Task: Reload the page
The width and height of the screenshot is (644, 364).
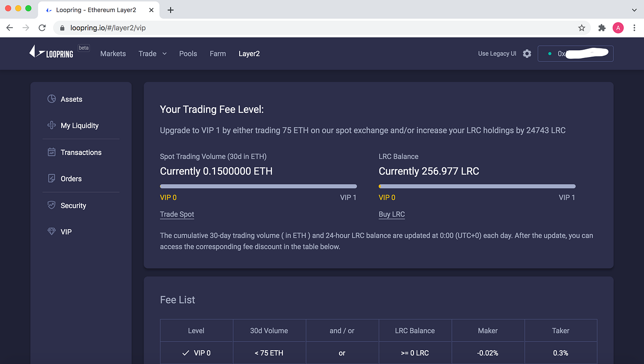Action: coord(42,28)
